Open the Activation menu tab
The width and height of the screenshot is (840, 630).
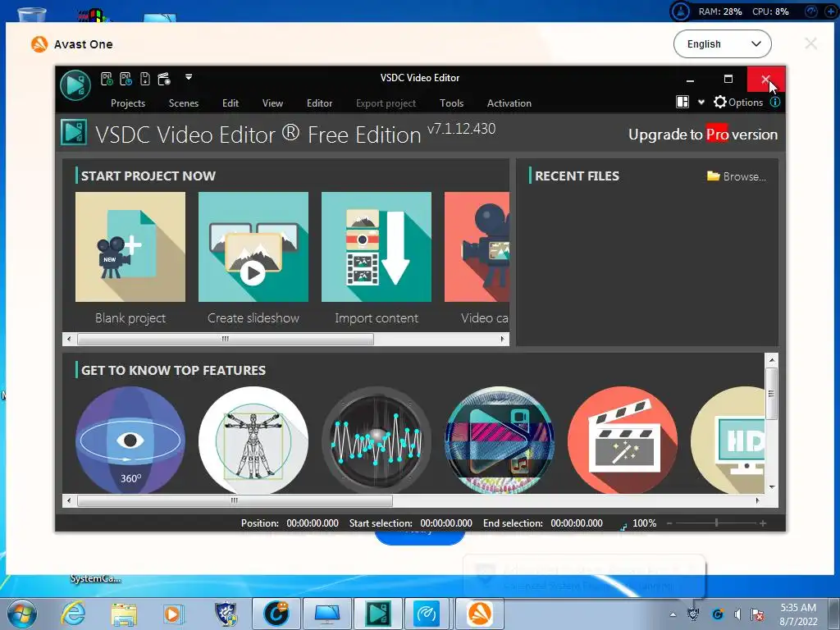pos(509,103)
